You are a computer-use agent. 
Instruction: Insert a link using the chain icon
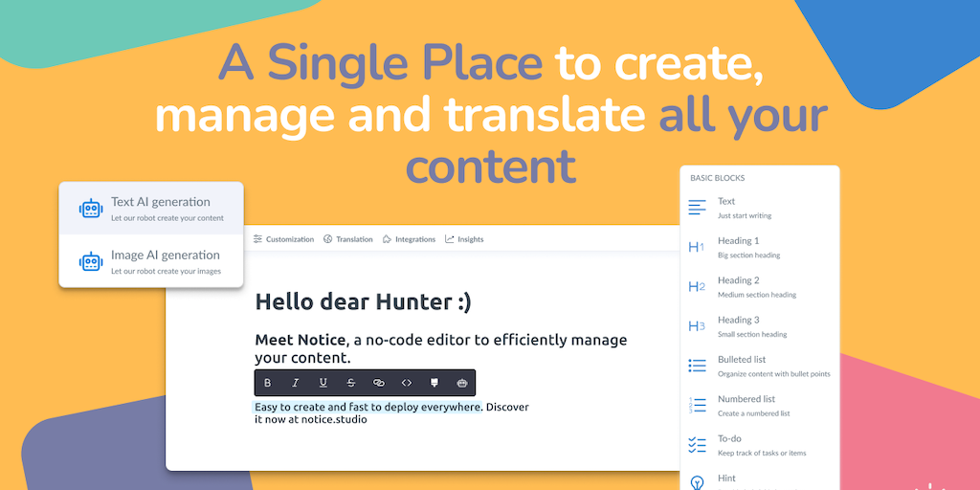(379, 383)
